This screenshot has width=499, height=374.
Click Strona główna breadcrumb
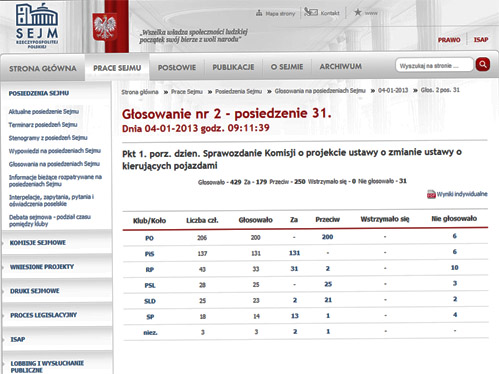click(140, 92)
